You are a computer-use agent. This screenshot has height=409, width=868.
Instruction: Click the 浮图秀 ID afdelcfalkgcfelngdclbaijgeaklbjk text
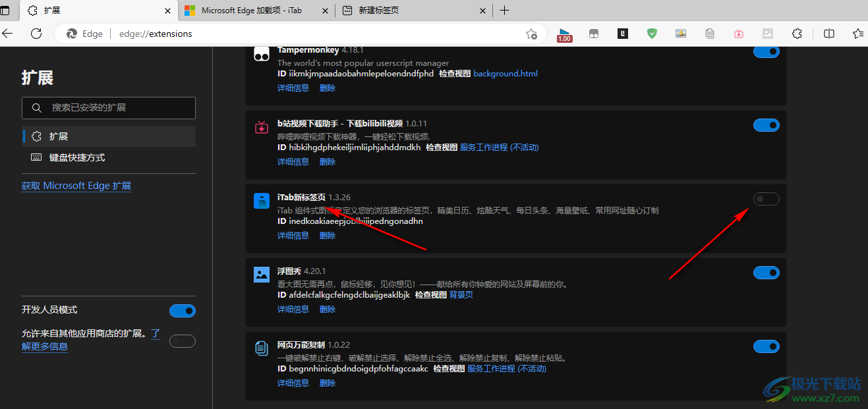coord(343,295)
